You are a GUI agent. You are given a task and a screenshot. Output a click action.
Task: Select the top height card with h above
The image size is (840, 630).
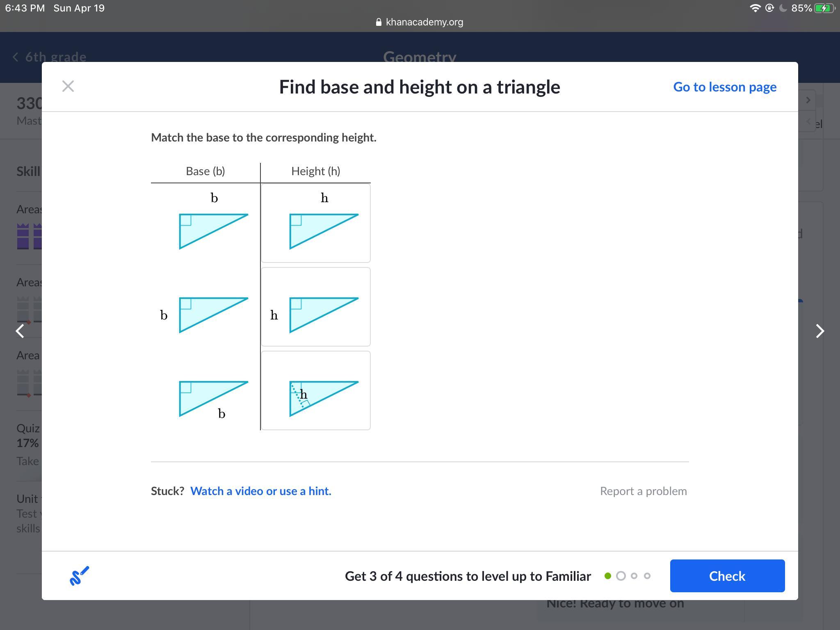(316, 223)
